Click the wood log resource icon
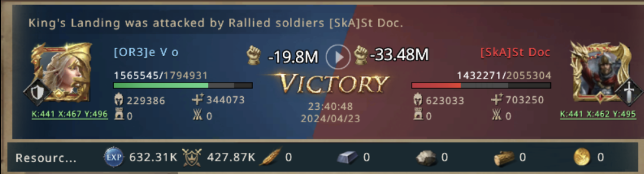This screenshot has height=174, width=644. click(x=504, y=157)
